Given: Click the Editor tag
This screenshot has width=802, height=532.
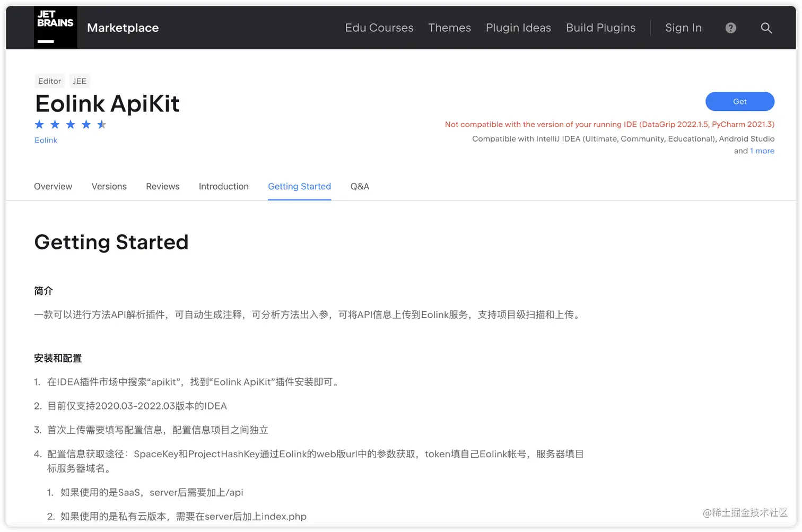Looking at the screenshot, I should pyautogui.click(x=49, y=81).
